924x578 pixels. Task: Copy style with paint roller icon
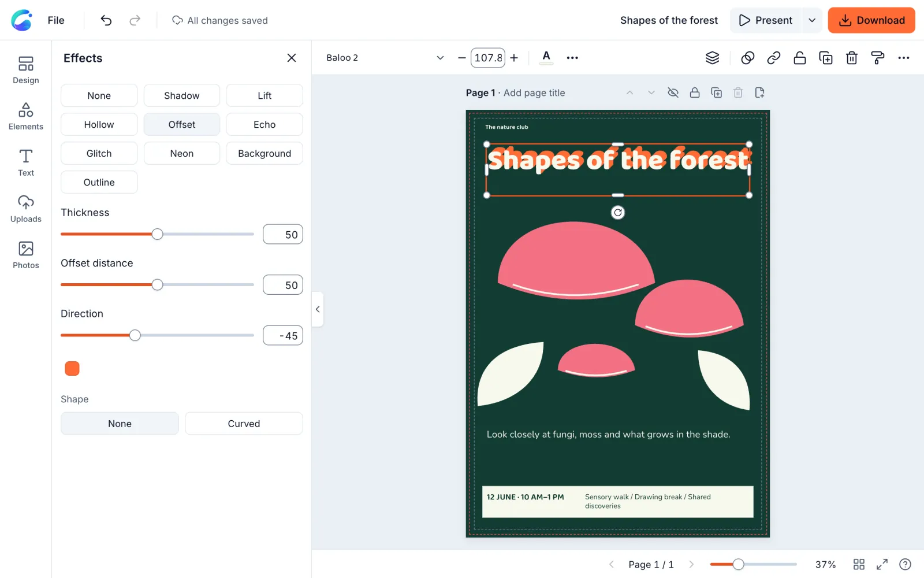[878, 58]
